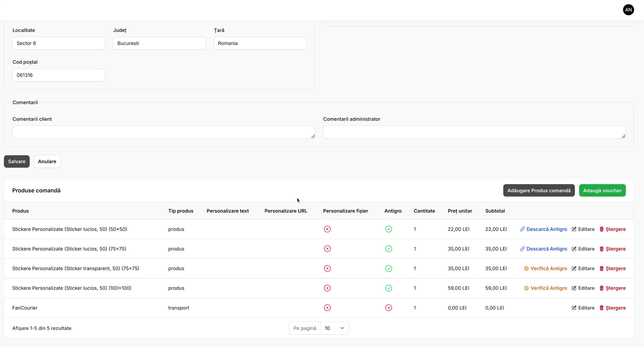Click resize handle of Comentarii client textarea

[313, 136]
